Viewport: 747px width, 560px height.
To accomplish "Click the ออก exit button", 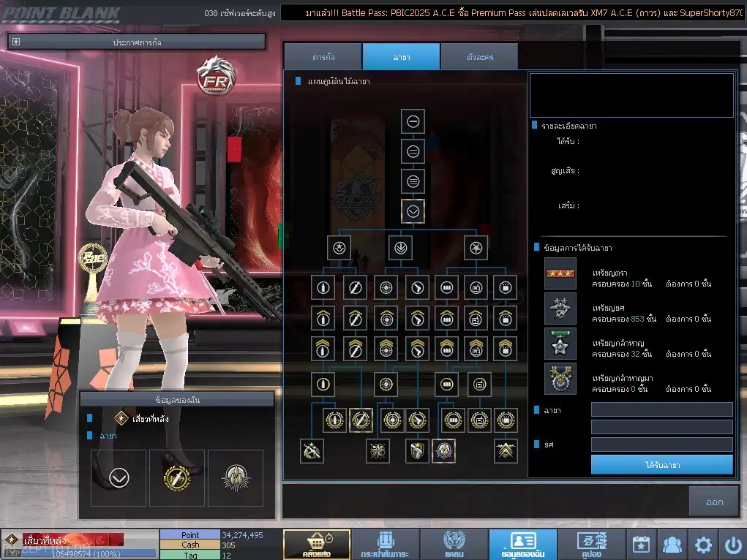I will tap(713, 502).
